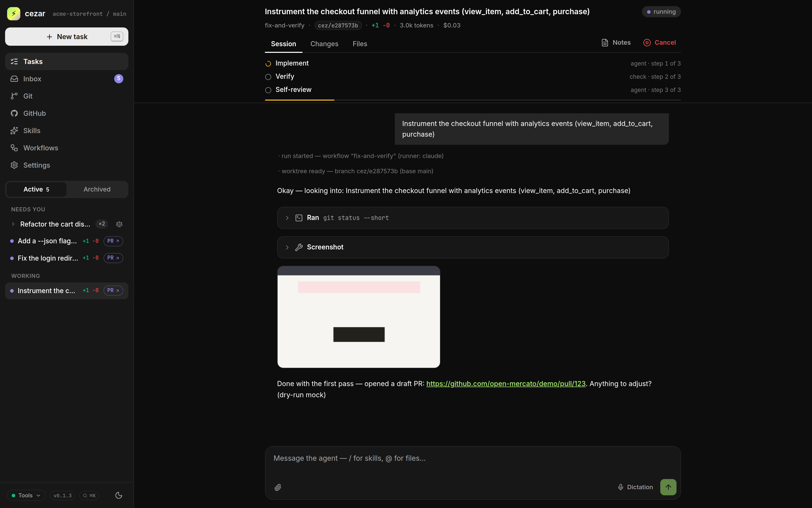Open the Inbox section
812x508 pixels.
(66, 79)
